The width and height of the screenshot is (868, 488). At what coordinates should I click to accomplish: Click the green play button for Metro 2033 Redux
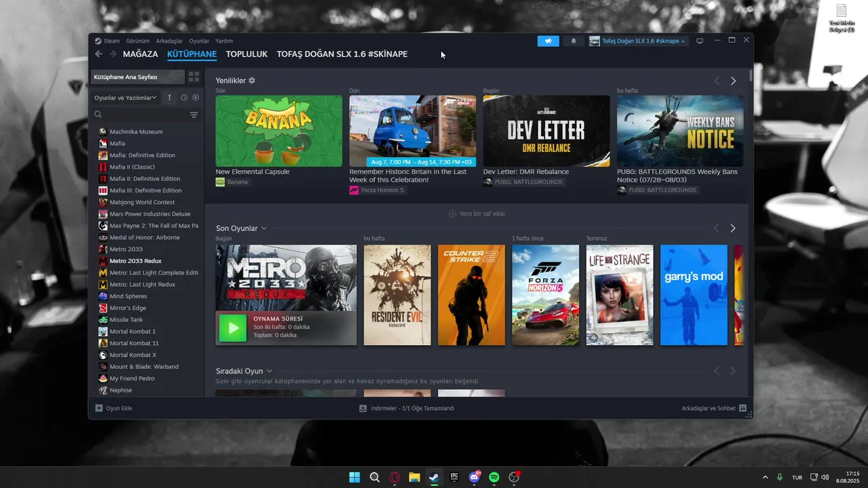click(233, 328)
